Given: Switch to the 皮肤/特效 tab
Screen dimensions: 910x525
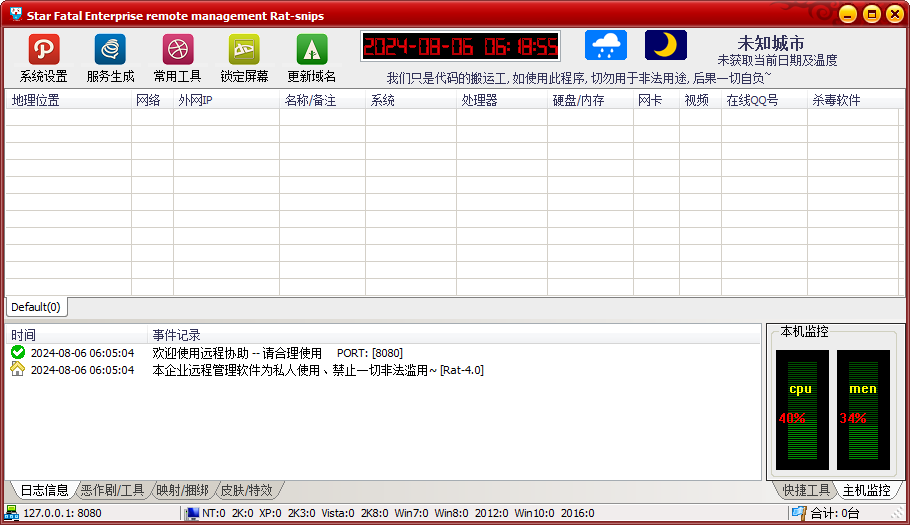Looking at the screenshot, I should 246,490.
